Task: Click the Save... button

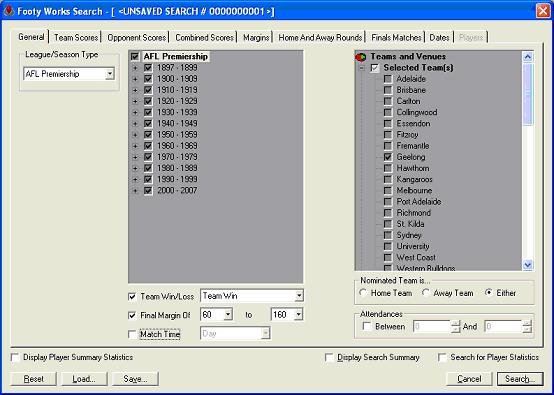Action: coord(135,379)
